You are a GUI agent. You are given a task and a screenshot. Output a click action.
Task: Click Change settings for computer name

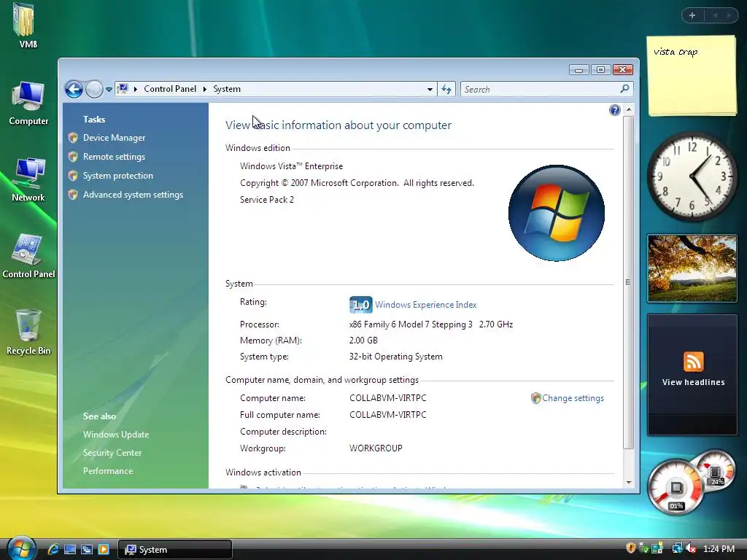[x=573, y=398]
